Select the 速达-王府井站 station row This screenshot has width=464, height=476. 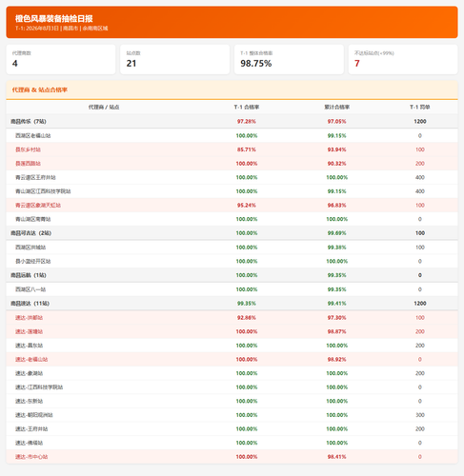click(232, 429)
